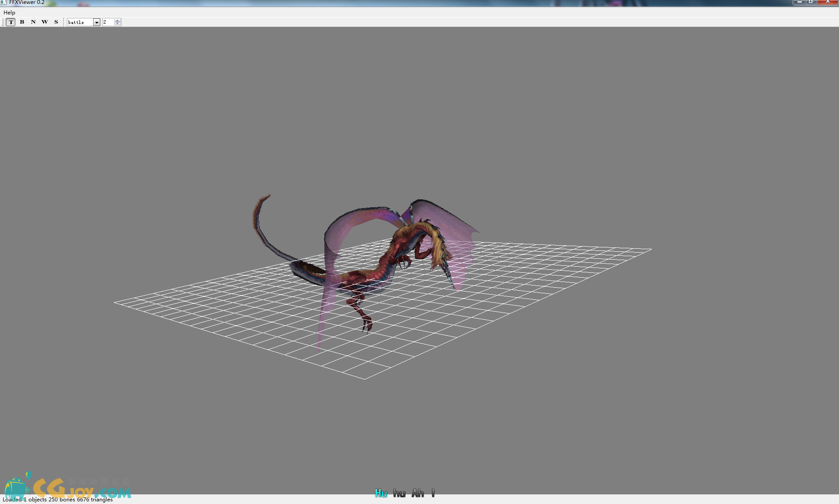
Task: Open the Help menu
Action: [x=9, y=12]
